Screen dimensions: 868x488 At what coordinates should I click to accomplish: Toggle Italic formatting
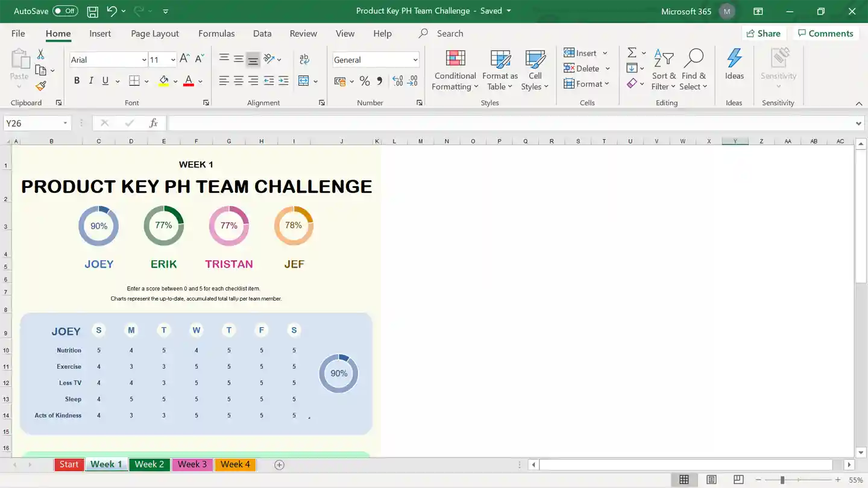[91, 81]
